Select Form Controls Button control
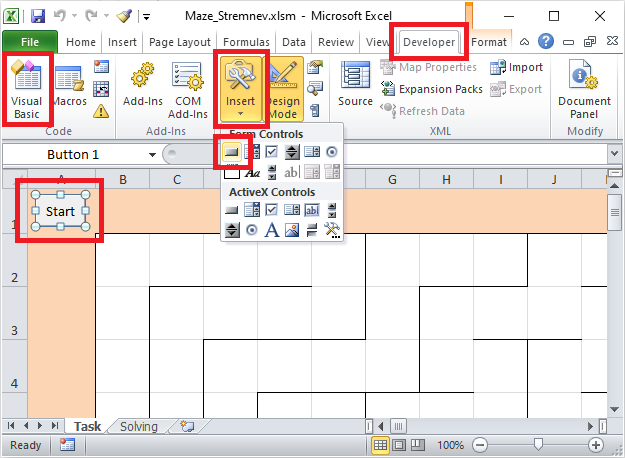This screenshot has width=625, height=458. point(232,152)
